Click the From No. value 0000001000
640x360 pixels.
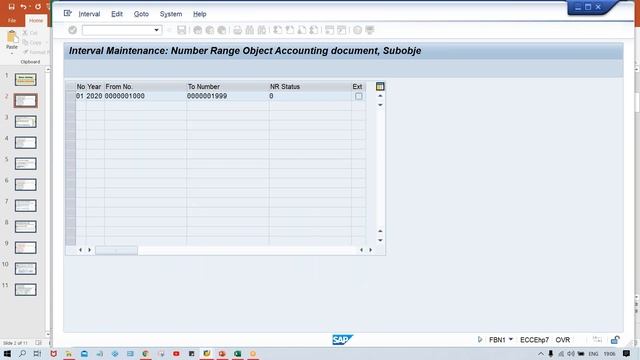pos(124,96)
